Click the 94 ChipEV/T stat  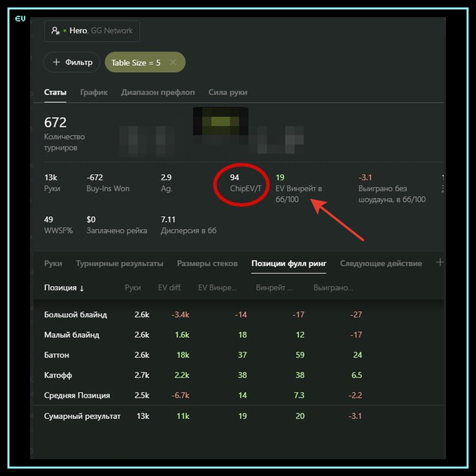(245, 183)
